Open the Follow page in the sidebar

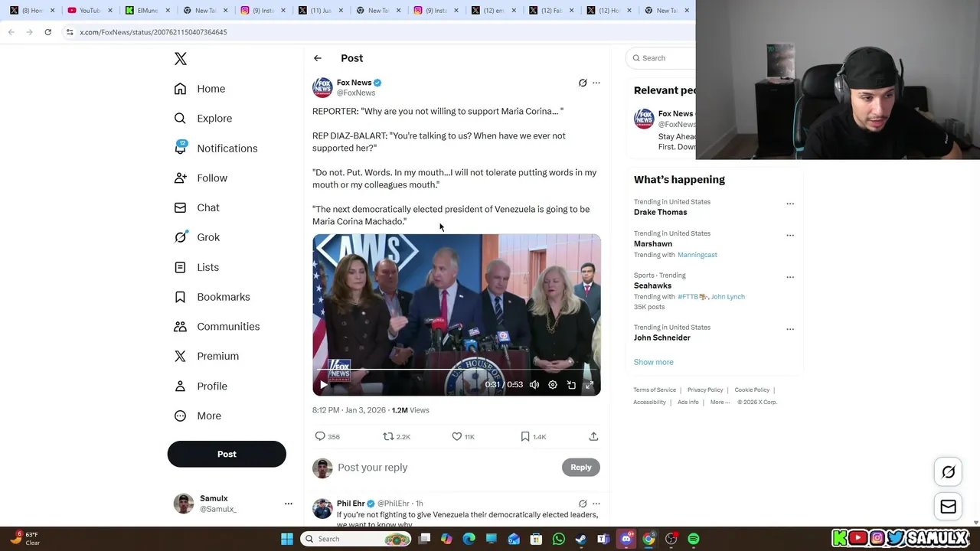pos(201,178)
